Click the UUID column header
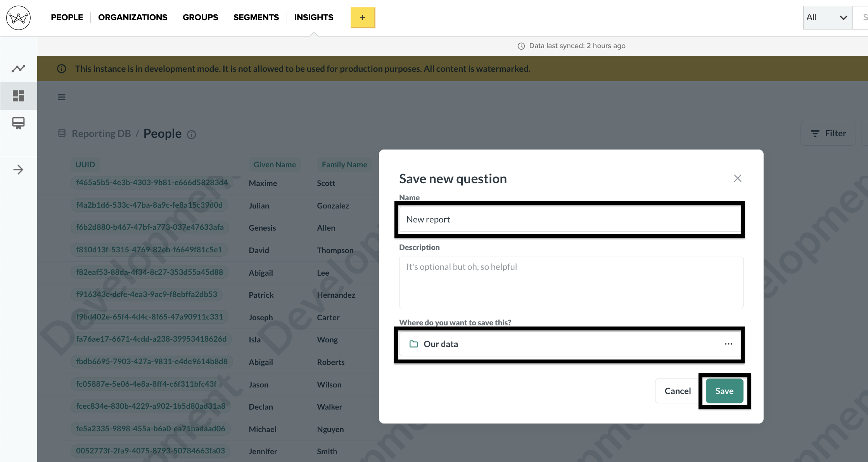Screen dimensions: 868x462 coord(85,165)
